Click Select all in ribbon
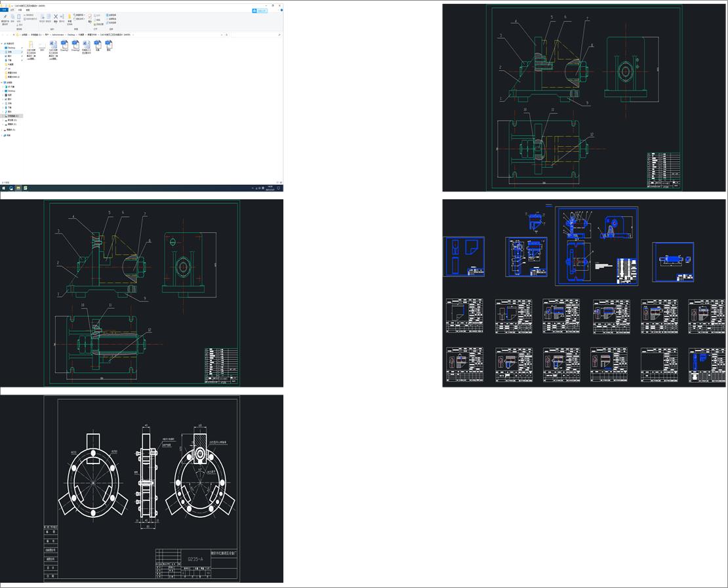728x588 pixels. click(x=111, y=15)
